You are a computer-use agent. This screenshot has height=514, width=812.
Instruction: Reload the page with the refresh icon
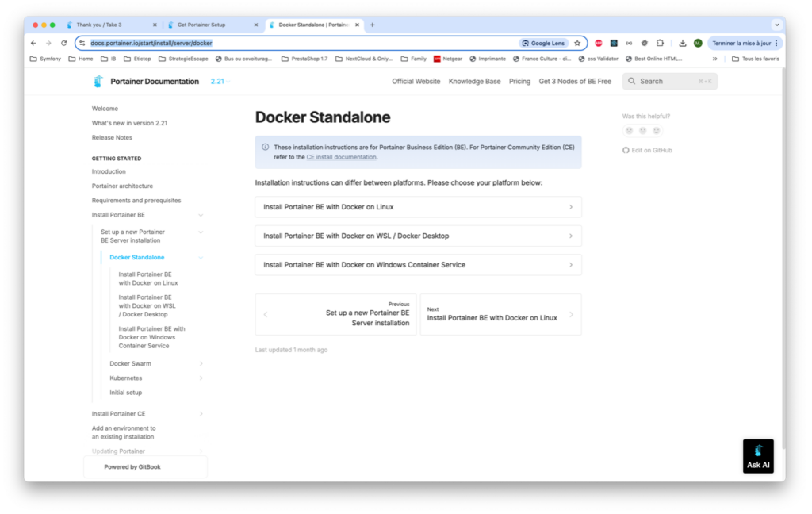(x=63, y=43)
